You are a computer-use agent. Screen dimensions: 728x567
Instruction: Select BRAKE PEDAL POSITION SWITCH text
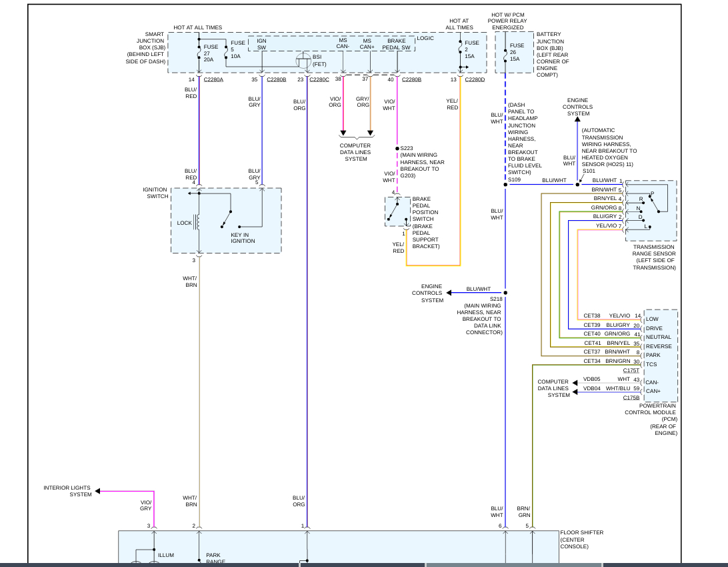[425, 209]
